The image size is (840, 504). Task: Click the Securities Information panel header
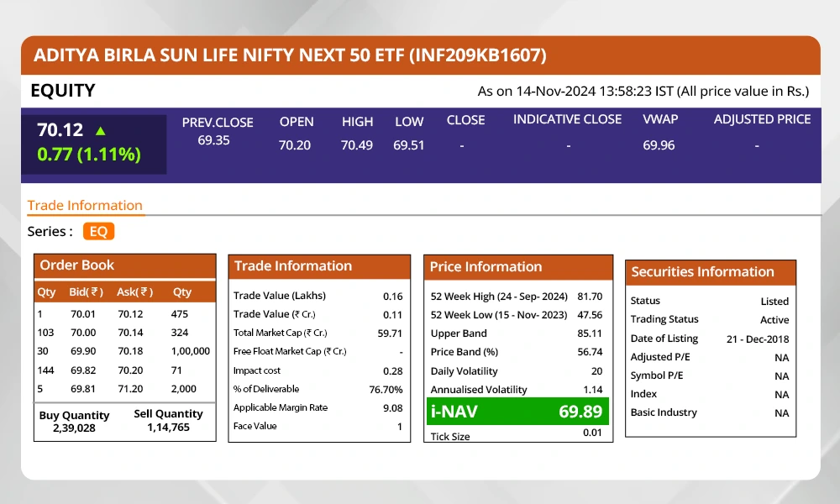(711, 272)
